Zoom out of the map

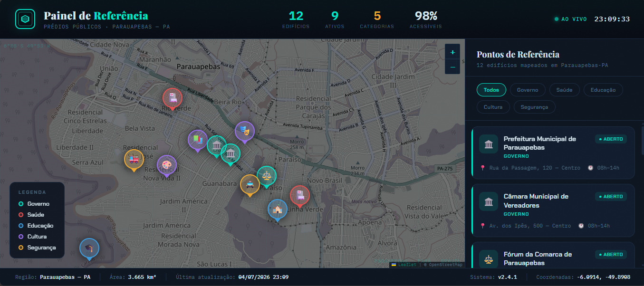[452, 67]
